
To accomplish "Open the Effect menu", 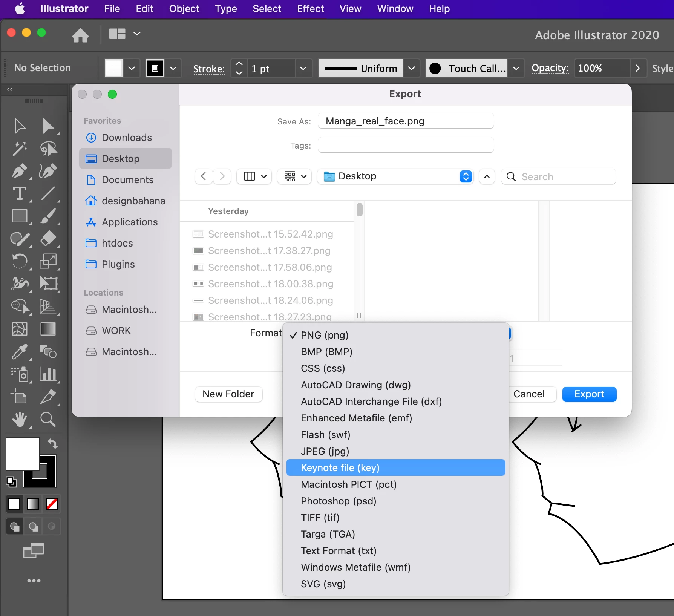I will [x=310, y=8].
